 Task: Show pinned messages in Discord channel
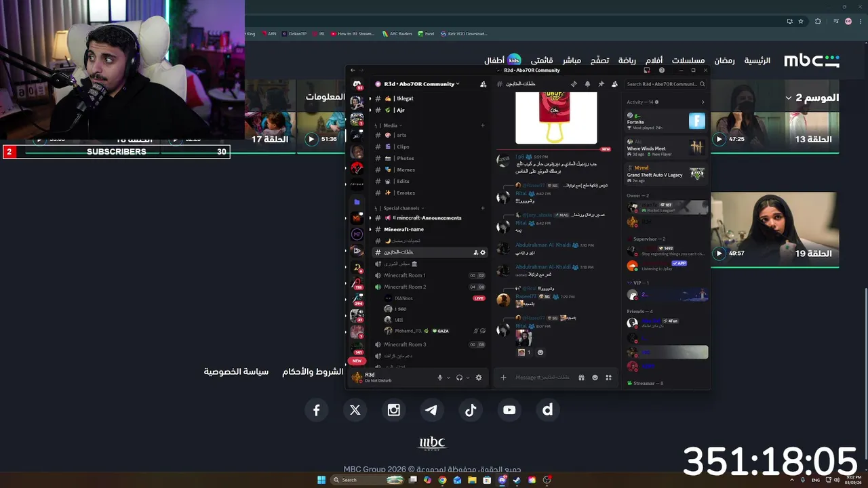[601, 84]
